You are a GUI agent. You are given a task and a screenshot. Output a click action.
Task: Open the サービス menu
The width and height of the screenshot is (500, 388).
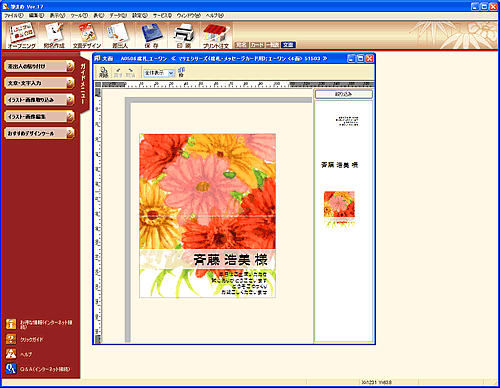162,15
